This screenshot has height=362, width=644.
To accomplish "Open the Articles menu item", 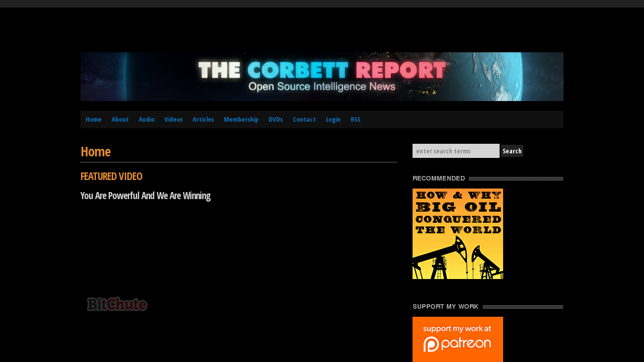I will tap(203, 119).
